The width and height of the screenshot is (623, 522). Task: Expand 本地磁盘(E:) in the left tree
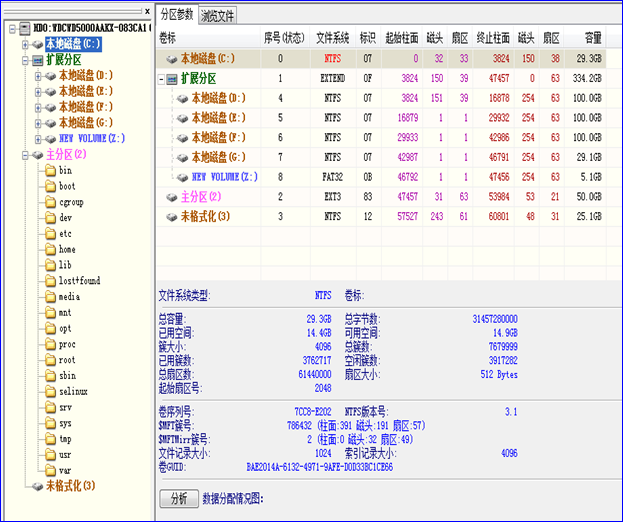pyautogui.click(x=38, y=92)
